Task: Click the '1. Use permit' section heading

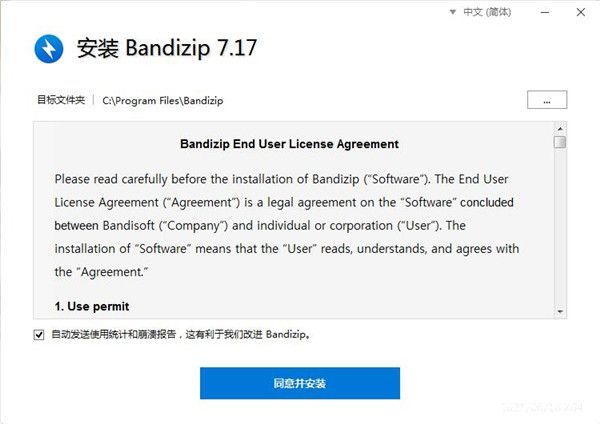Action: [x=92, y=306]
